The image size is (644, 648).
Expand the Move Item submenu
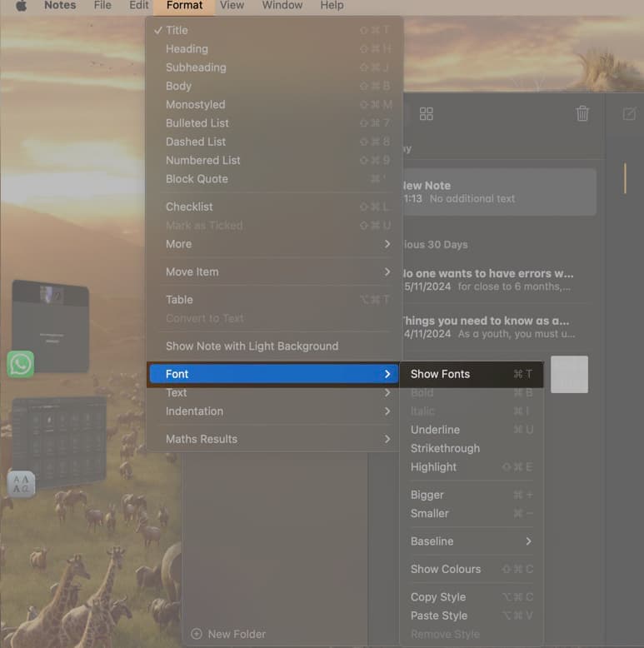(273, 272)
